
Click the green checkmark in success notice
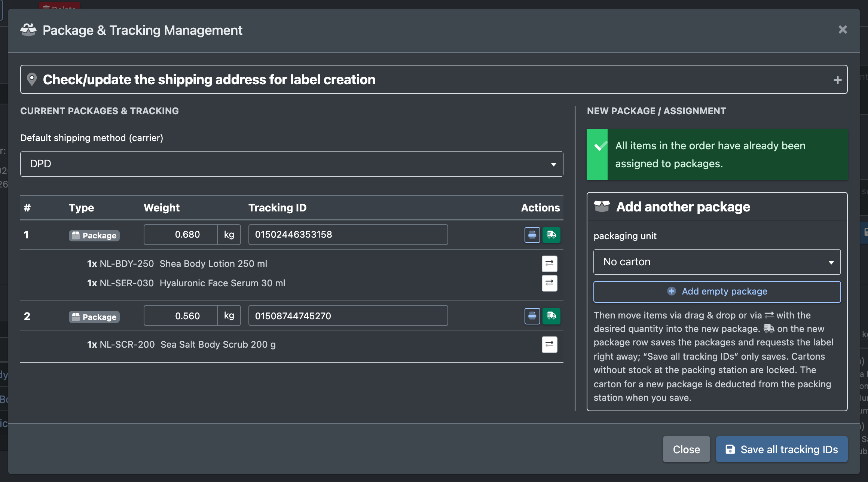coord(600,146)
